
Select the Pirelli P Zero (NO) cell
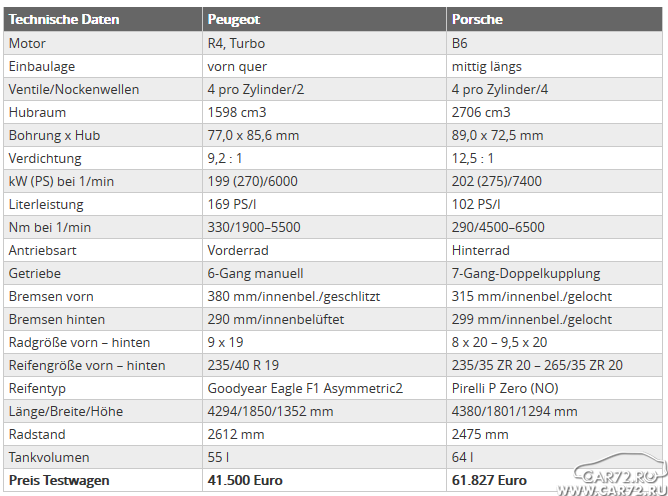click(555, 388)
